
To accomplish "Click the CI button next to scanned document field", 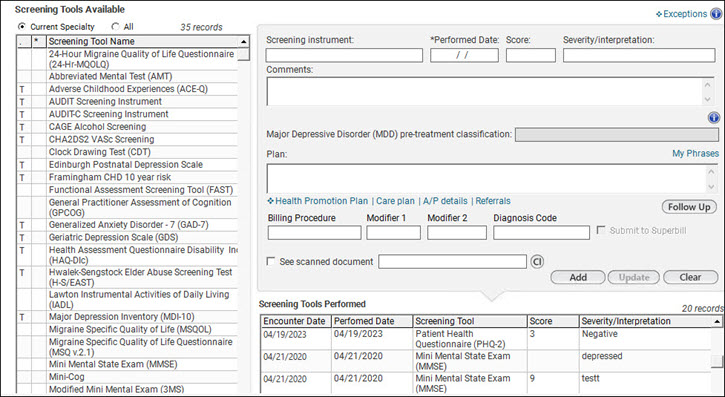I will [x=537, y=262].
